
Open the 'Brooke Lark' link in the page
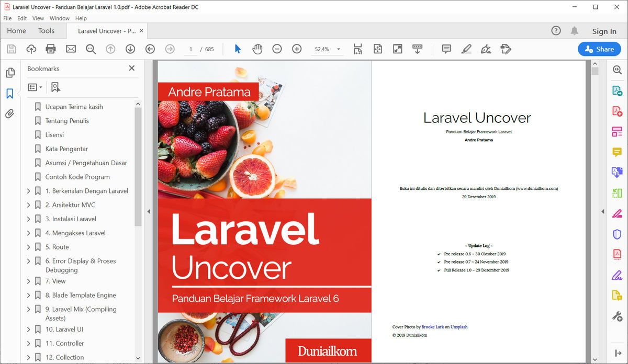click(432, 327)
